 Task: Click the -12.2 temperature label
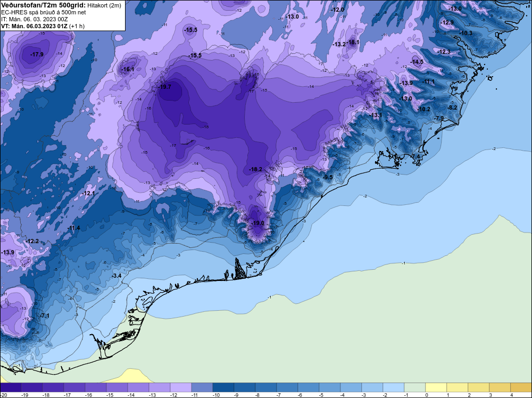[x=32, y=241]
